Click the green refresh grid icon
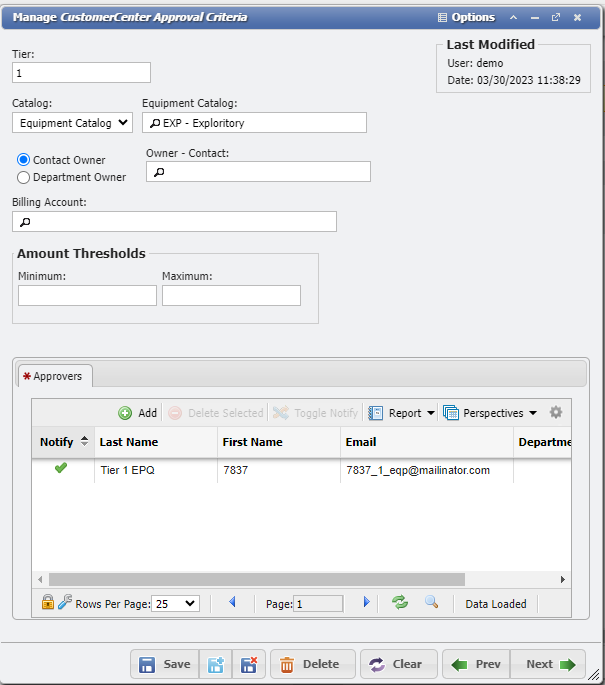Viewport: 605px width, 685px height. (x=400, y=603)
